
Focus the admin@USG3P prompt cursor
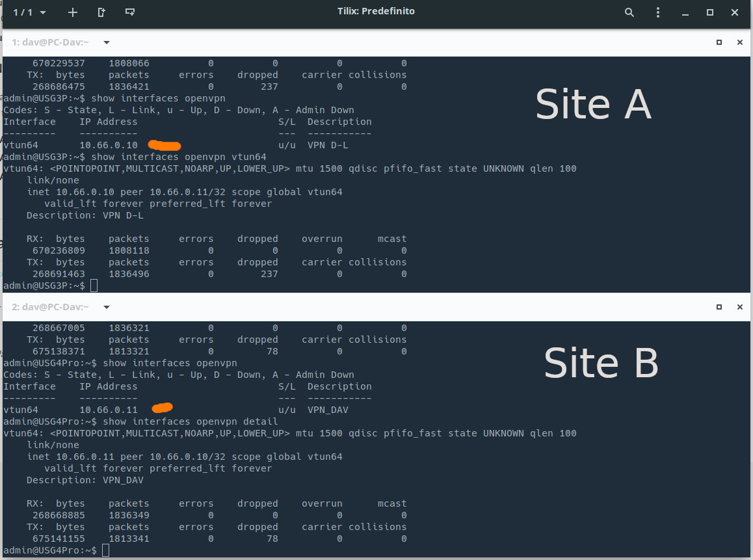coord(94,286)
